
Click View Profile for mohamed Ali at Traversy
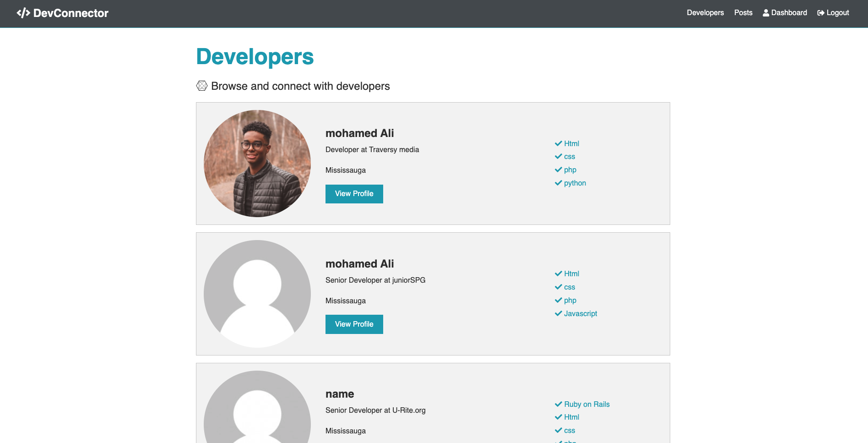click(x=354, y=194)
